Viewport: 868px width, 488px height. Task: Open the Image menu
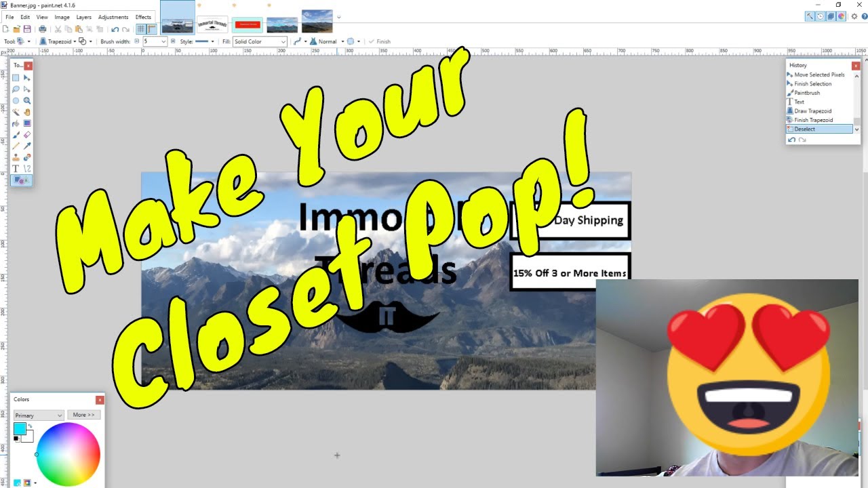point(62,17)
